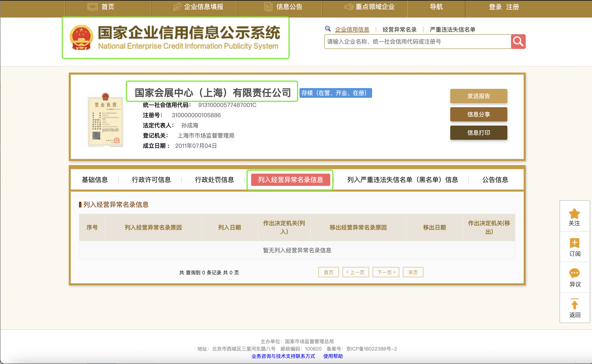The height and width of the screenshot is (364, 592).
Task: Click the 存续（在营、开业、在册） status badge
Action: 335,93
